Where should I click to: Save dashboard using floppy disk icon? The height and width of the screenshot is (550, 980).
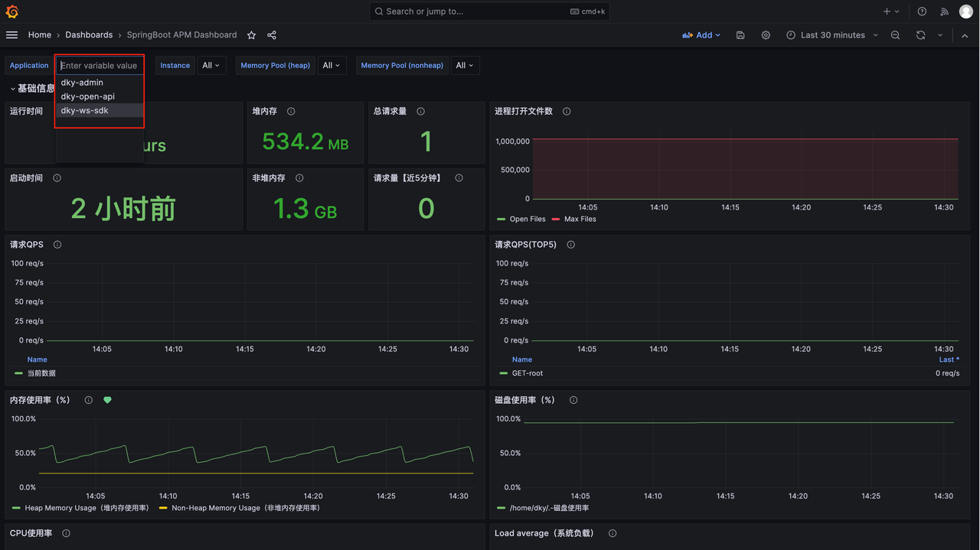coord(740,35)
